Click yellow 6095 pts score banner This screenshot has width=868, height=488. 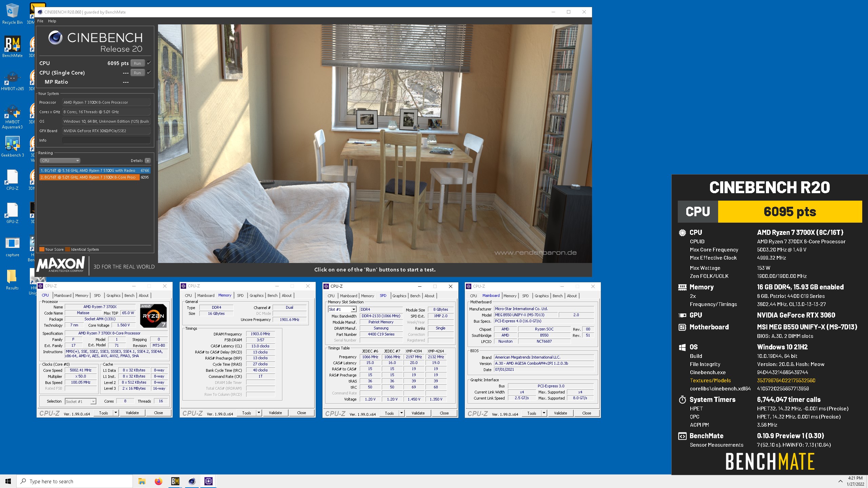[790, 211]
